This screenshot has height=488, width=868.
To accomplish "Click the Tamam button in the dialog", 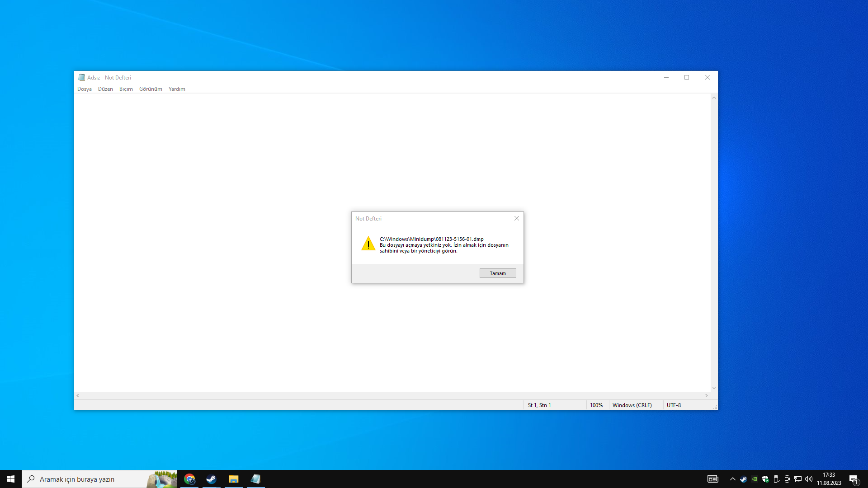I will point(497,273).
